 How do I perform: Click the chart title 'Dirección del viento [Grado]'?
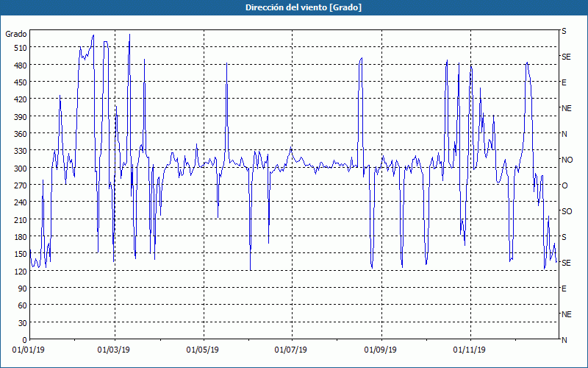(x=304, y=7)
